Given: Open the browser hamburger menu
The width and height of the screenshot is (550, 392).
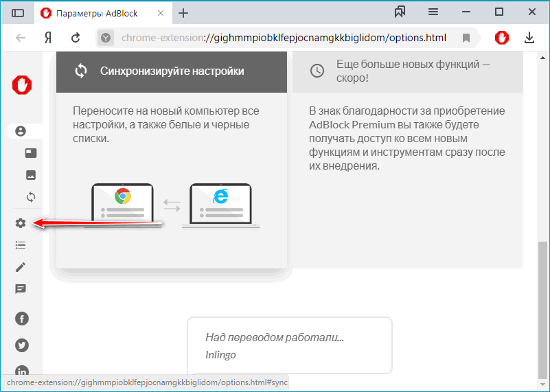Looking at the screenshot, I should (x=433, y=12).
